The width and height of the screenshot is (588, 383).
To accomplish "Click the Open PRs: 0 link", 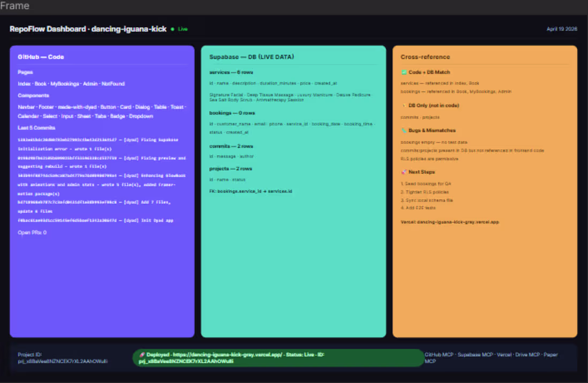I will pyautogui.click(x=31, y=232).
